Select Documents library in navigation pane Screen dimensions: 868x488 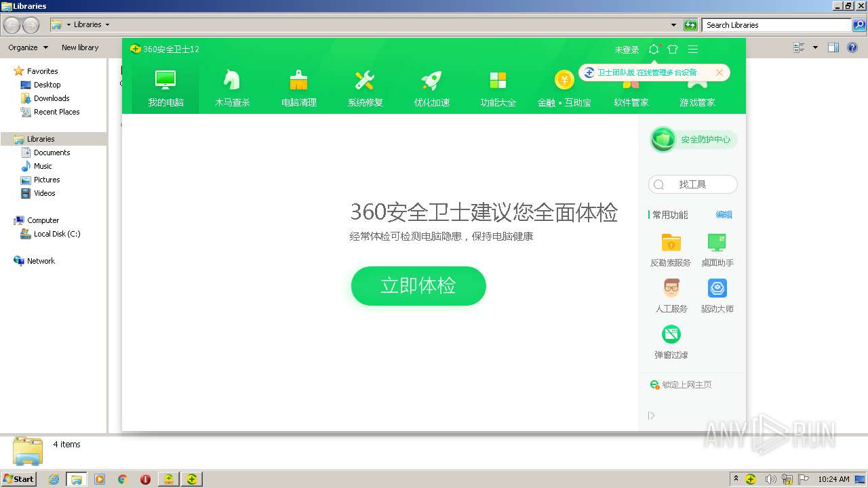[52, 152]
